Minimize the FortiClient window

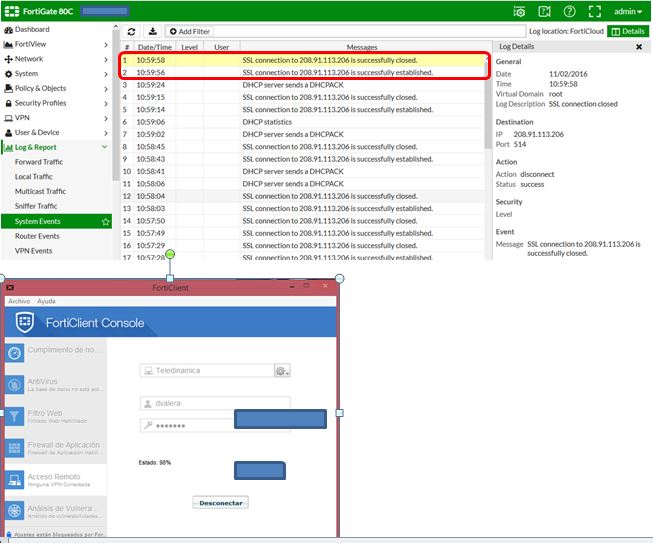pyautogui.click(x=292, y=287)
